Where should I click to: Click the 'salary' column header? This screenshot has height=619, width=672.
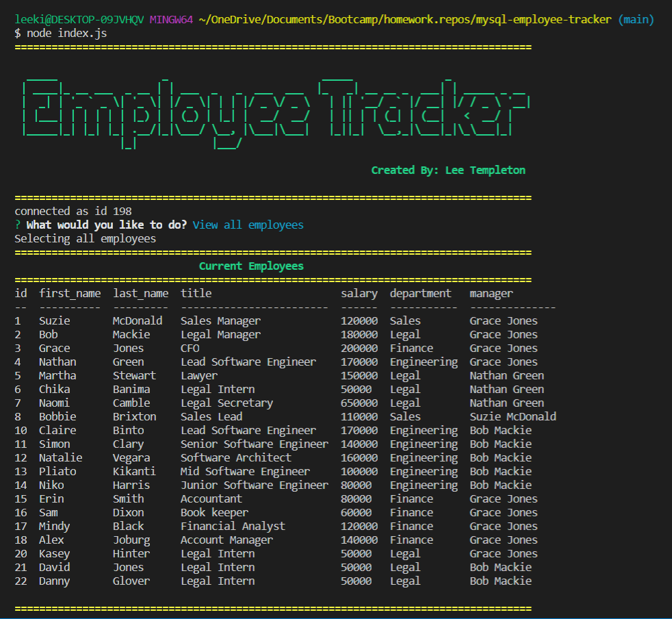(359, 294)
